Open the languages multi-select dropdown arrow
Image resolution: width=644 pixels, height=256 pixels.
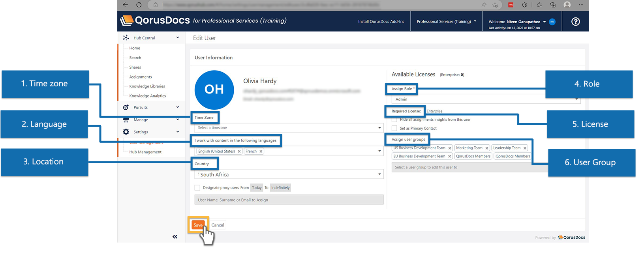(380, 151)
